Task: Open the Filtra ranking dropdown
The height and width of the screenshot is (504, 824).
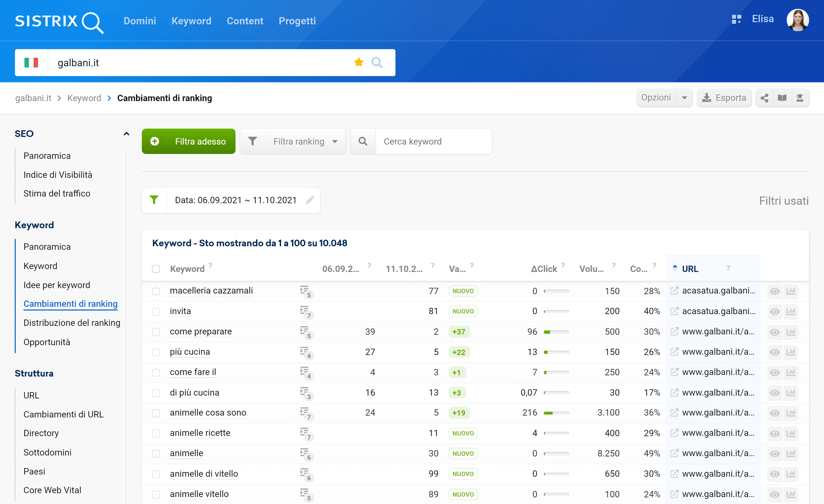Action: (x=305, y=141)
